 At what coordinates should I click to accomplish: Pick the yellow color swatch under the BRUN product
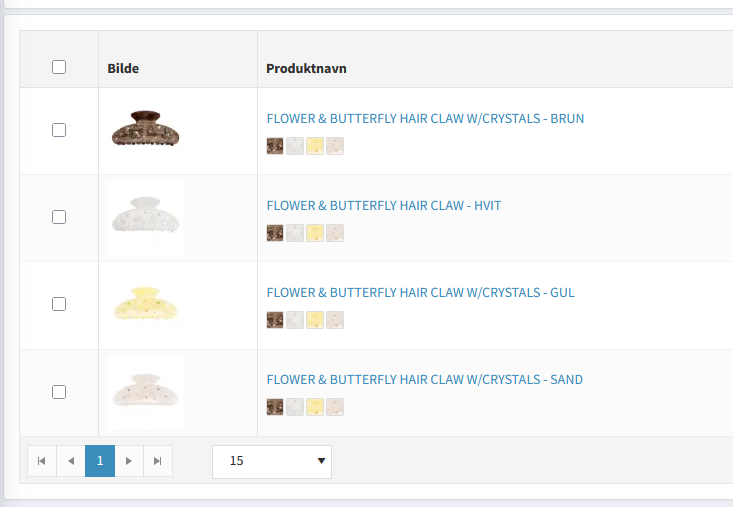314,146
